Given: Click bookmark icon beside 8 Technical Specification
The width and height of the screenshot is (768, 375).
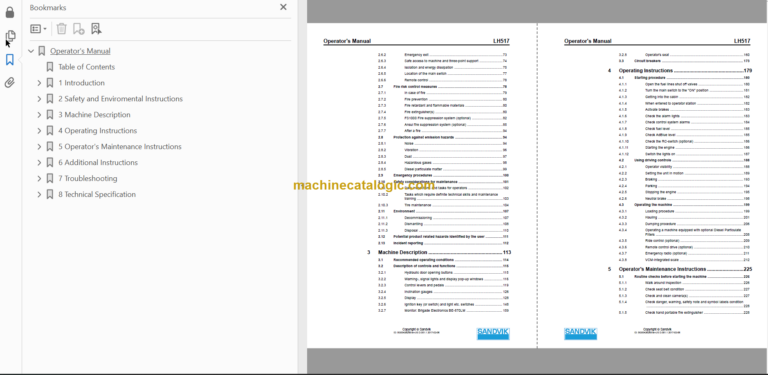Looking at the screenshot, I should 49,194.
